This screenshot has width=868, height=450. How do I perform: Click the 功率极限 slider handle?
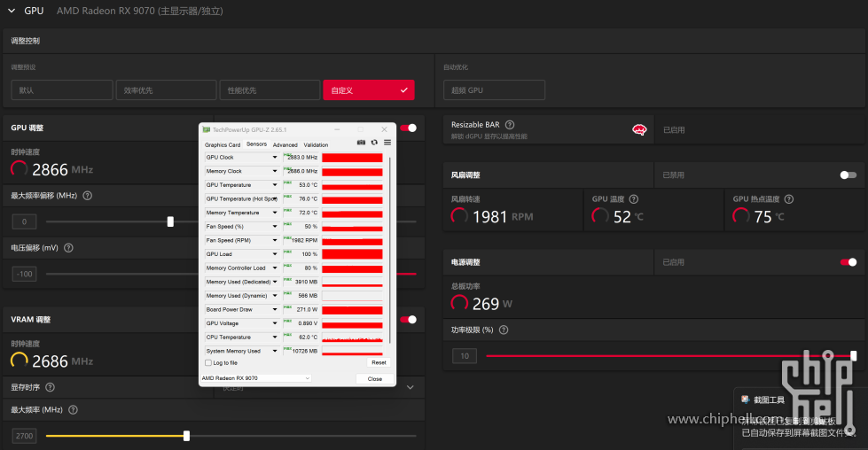click(854, 356)
